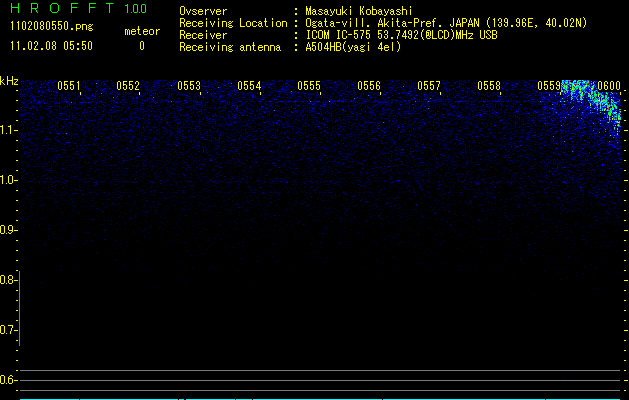Click the 0557 time marker

[429, 86]
